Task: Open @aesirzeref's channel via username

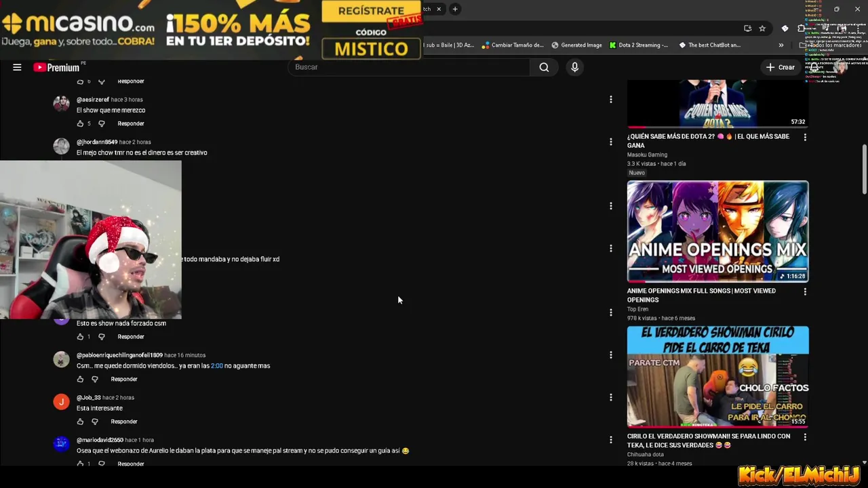Action: 93,100
